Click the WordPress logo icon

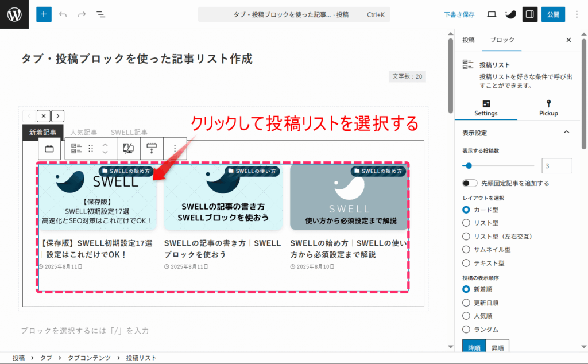(x=14, y=14)
